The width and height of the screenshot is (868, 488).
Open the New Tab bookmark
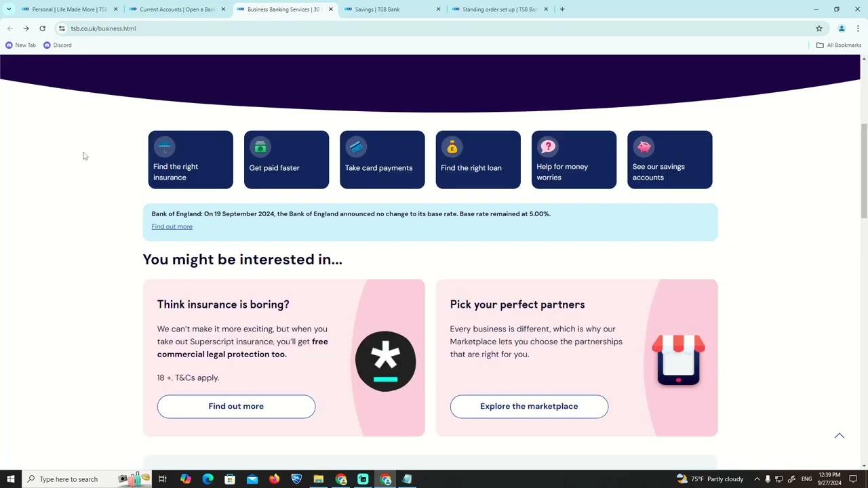(x=20, y=45)
